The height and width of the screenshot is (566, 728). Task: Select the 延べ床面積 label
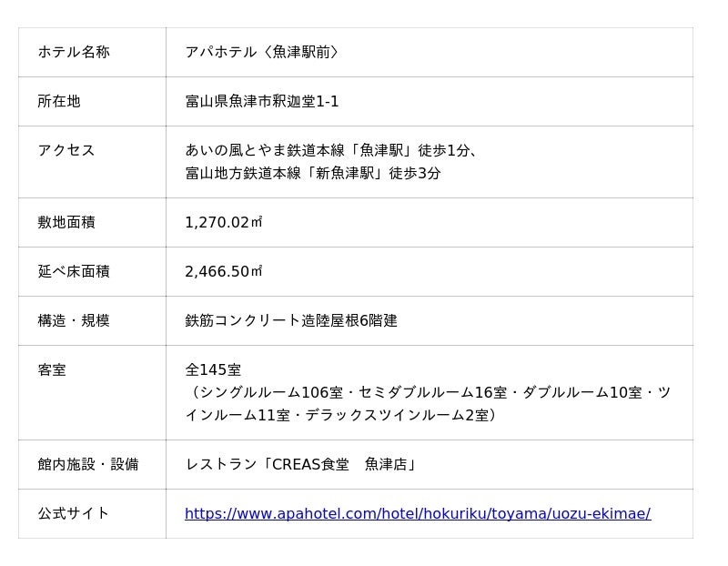[74, 271]
